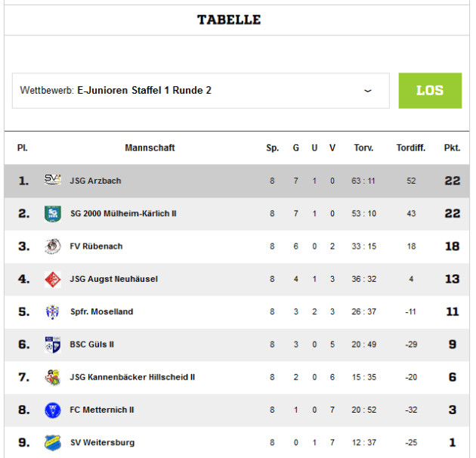Image resolution: width=476 pixels, height=458 pixels.
Task: Open the FV Rübenach team name
Action: coord(96,246)
